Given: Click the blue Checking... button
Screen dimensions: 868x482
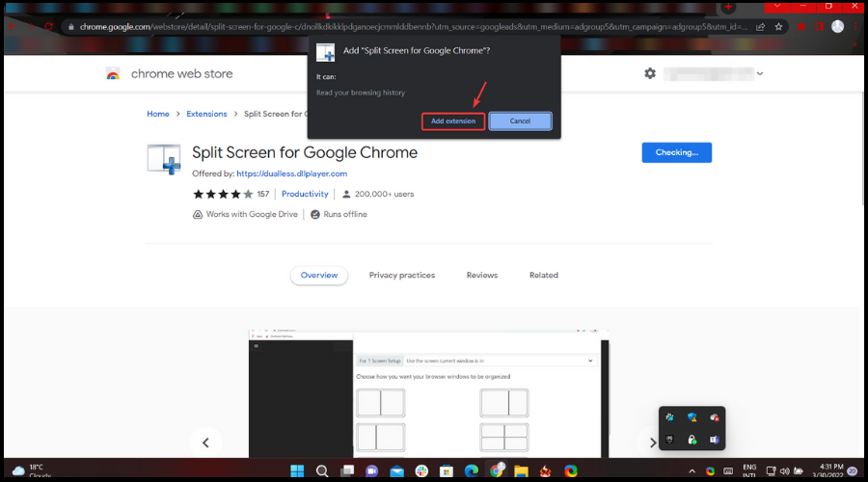Looking at the screenshot, I should (x=676, y=152).
